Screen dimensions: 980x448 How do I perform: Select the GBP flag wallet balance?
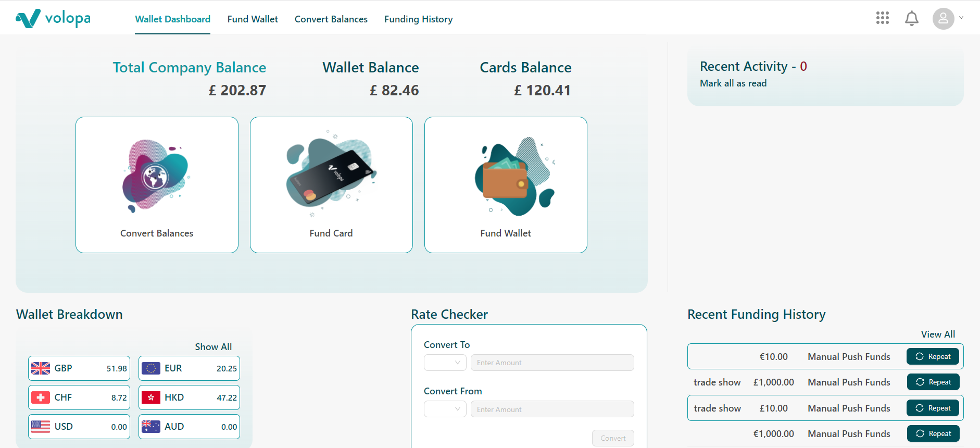[79, 368]
